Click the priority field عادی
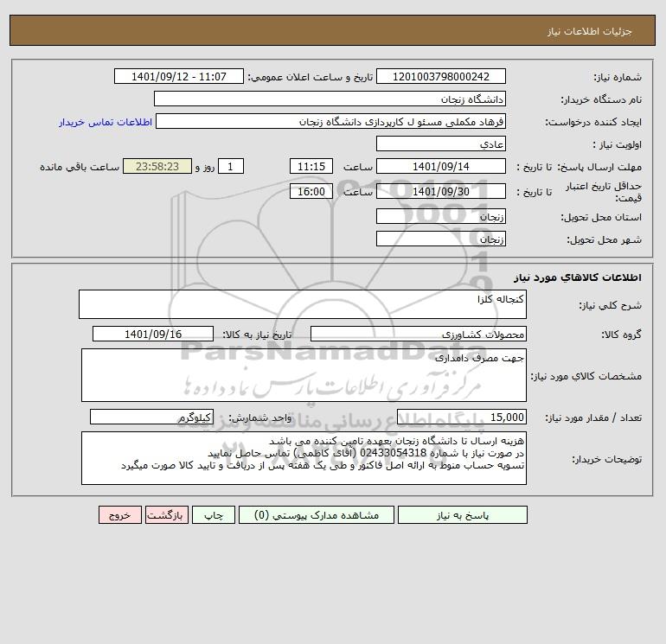 click(441, 143)
